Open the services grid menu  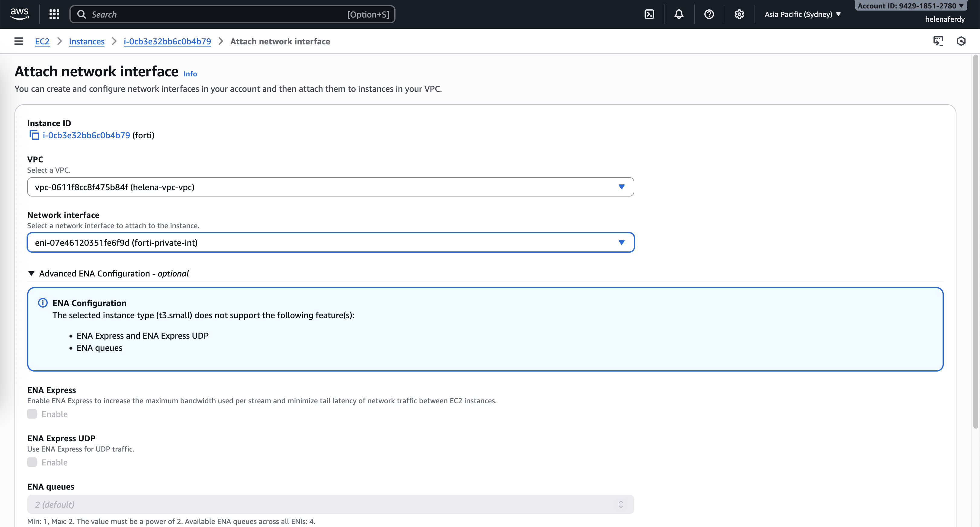pos(54,14)
